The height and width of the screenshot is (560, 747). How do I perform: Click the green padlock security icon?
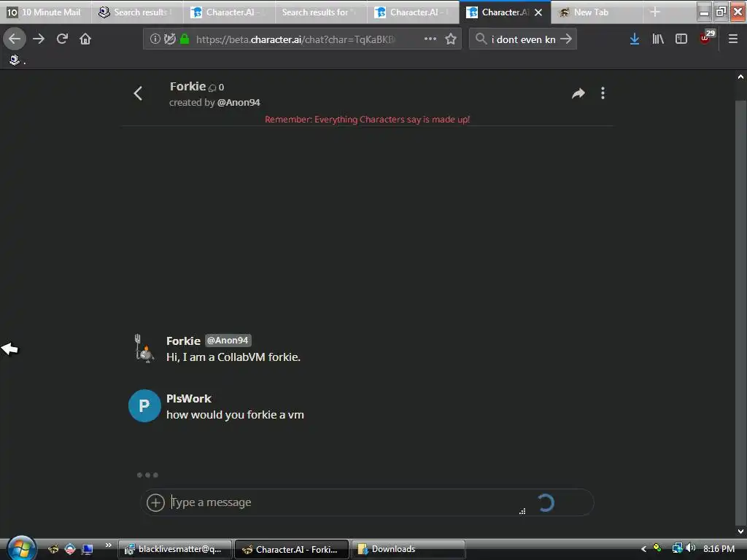point(185,39)
